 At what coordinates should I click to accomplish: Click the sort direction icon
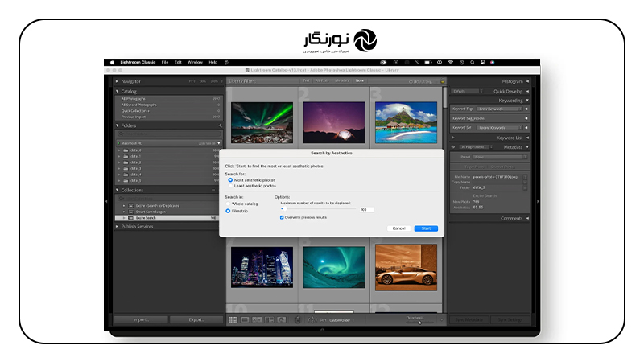[x=312, y=319]
